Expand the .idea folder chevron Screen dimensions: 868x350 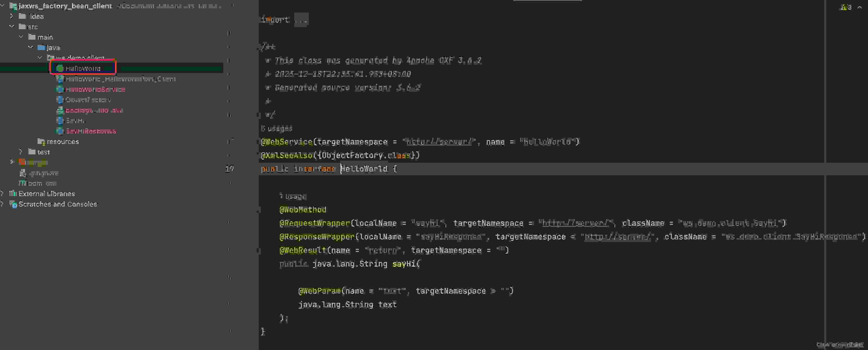pos(12,16)
